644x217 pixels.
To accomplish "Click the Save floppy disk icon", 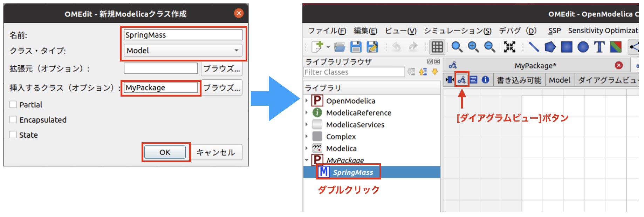I will tap(356, 47).
